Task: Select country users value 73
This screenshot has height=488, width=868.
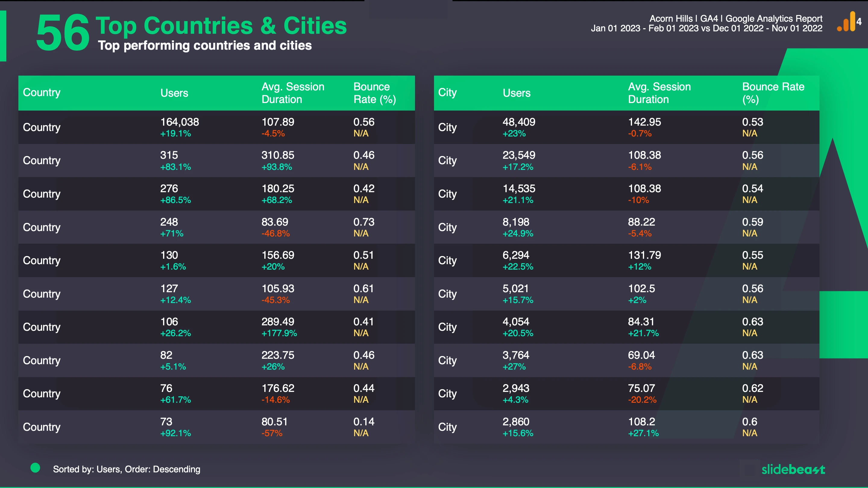Action: click(166, 422)
